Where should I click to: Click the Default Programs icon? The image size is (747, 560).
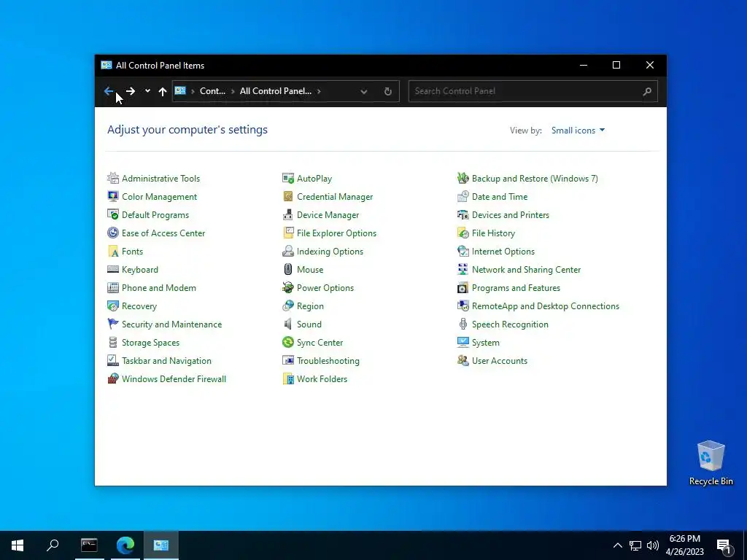point(113,215)
